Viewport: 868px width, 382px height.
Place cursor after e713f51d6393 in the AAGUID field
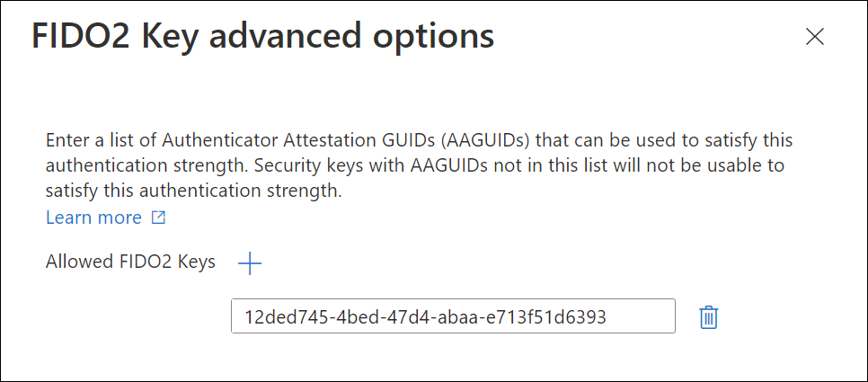pyautogui.click(x=607, y=316)
